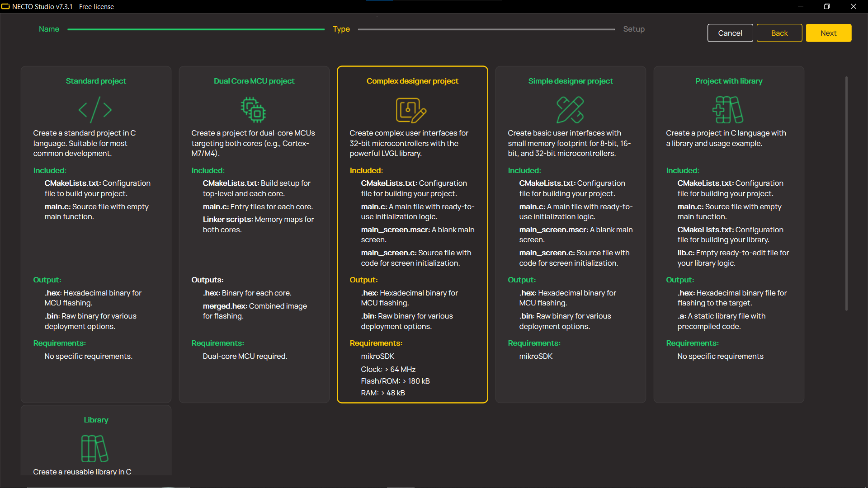Screen dimensions: 868x488
Task: Jump to the Setup wizard step
Action: pyautogui.click(x=633, y=29)
